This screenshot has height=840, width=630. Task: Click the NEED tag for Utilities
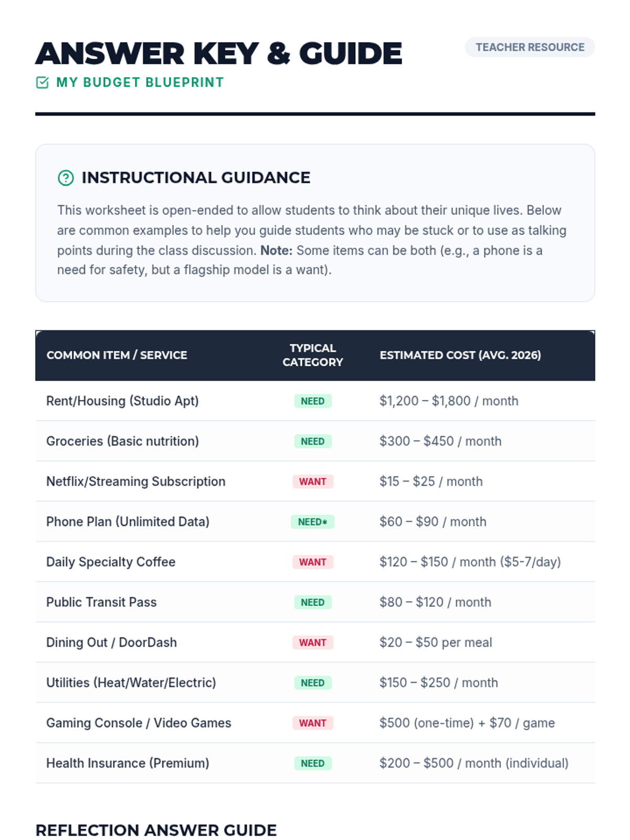pyautogui.click(x=312, y=683)
